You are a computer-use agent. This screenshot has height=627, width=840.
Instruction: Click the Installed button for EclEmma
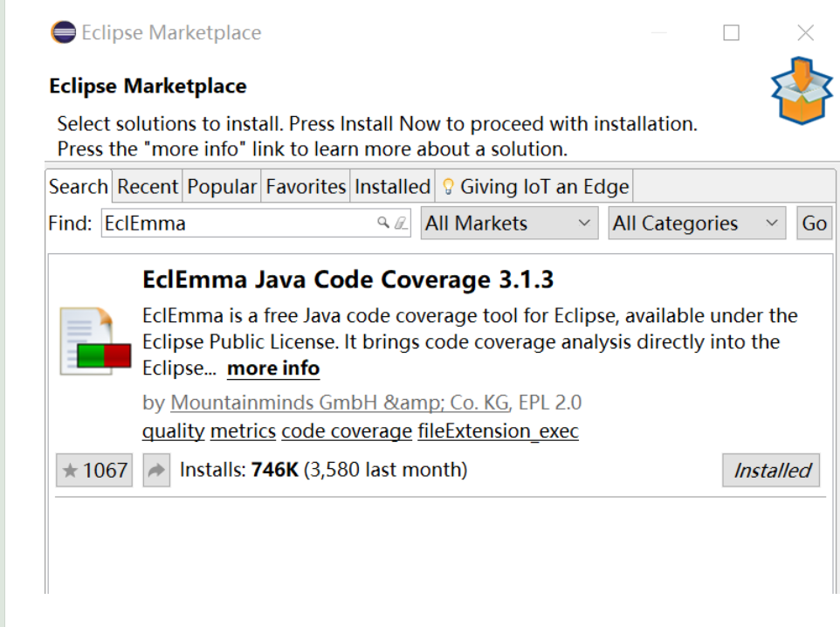pos(771,471)
